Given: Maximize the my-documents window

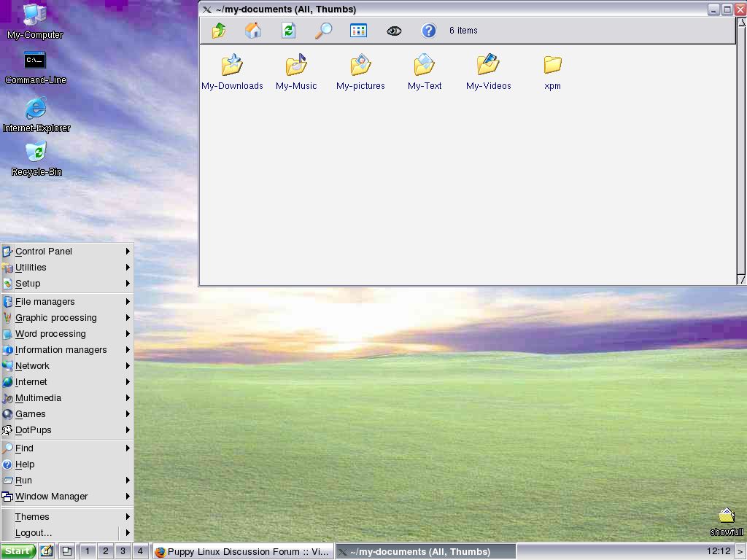Looking at the screenshot, I should coord(727,9).
